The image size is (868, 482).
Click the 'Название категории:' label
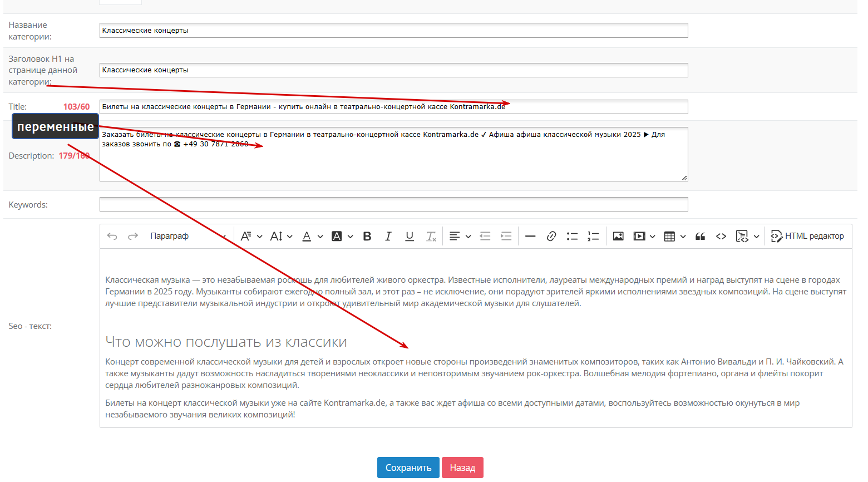point(30,31)
